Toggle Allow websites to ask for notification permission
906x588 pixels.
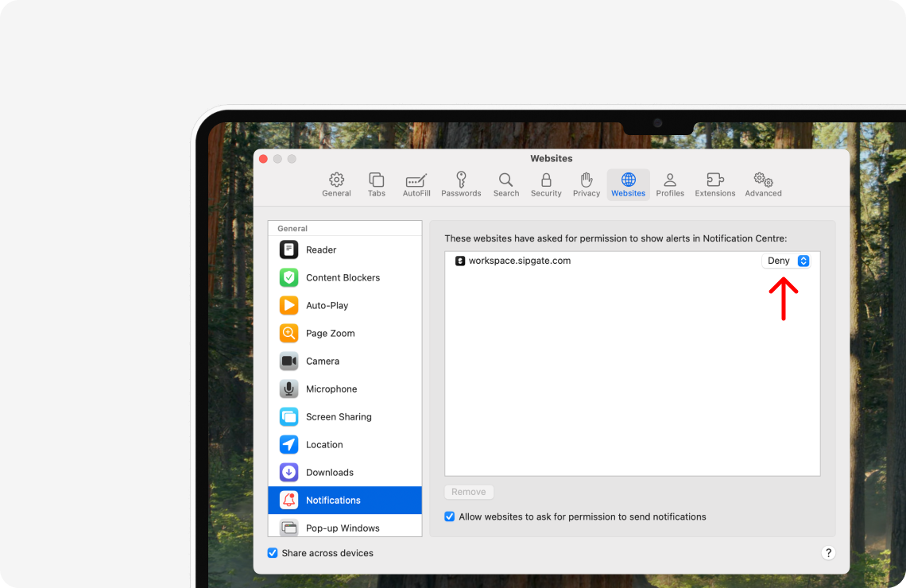point(450,516)
